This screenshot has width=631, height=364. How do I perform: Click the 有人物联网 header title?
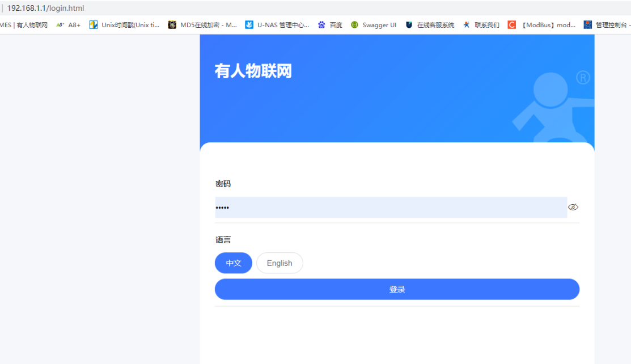253,71
